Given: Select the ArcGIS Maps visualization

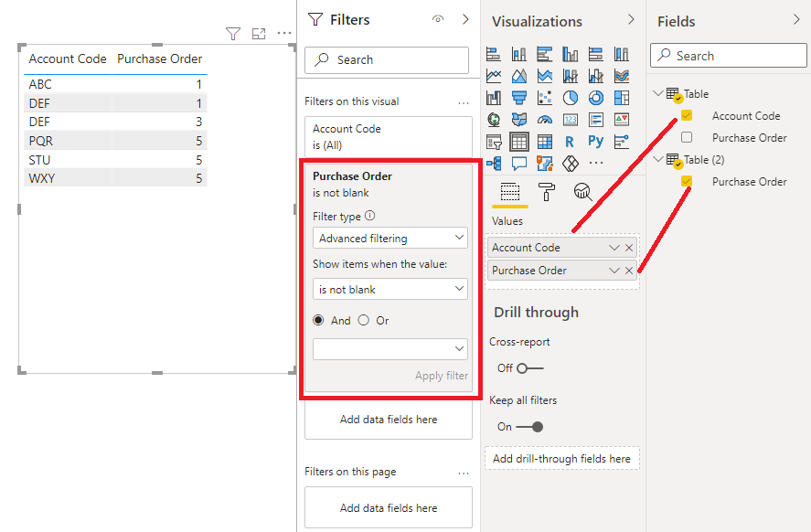Looking at the screenshot, I should click(545, 164).
